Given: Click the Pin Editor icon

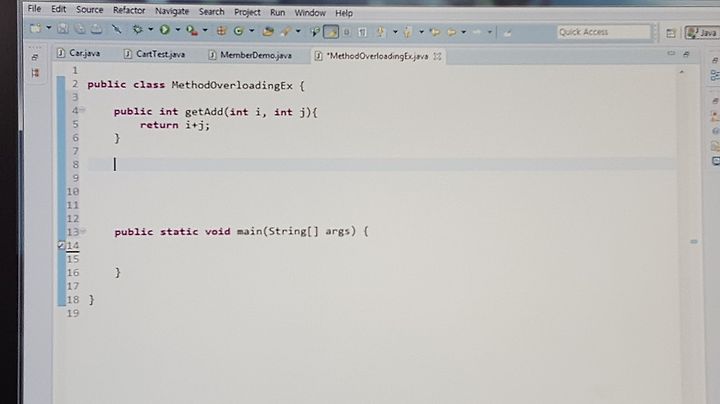Looking at the screenshot, I should (x=507, y=33).
